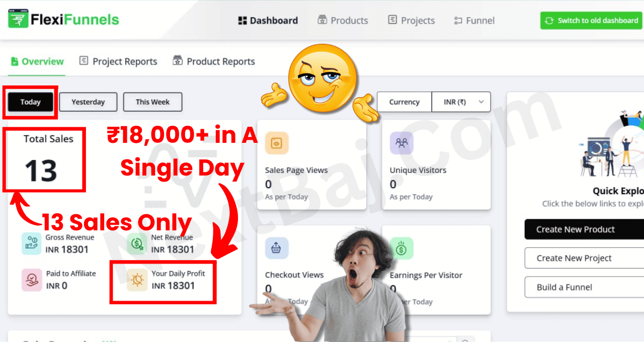Click the Earnings Per Visitor money bag icon
Viewport: 644px width, 342px height.
point(401,248)
